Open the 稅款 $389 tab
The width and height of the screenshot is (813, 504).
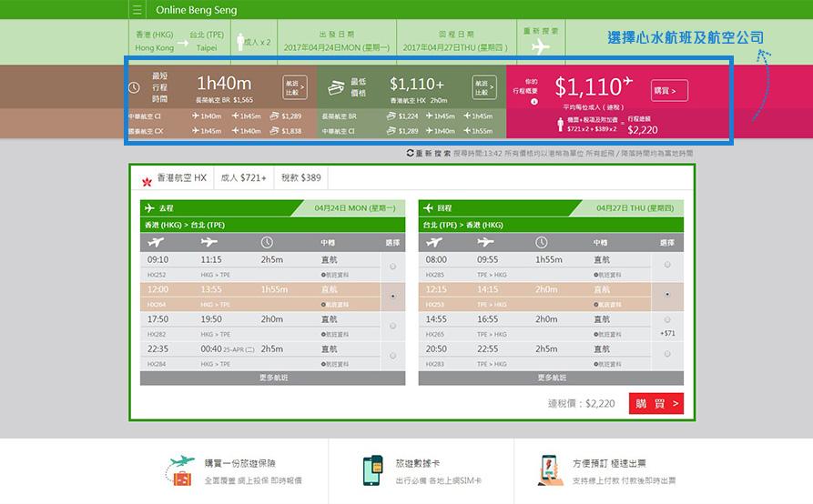pos(301,178)
